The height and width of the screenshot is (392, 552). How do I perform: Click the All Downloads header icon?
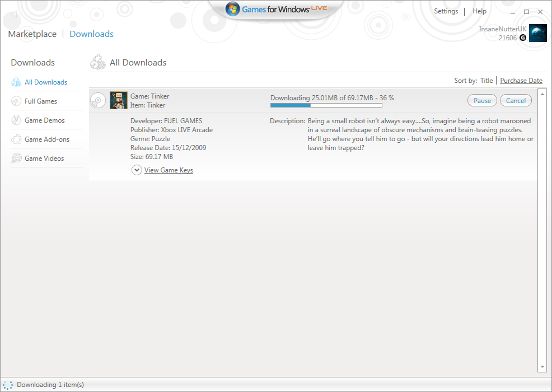98,62
